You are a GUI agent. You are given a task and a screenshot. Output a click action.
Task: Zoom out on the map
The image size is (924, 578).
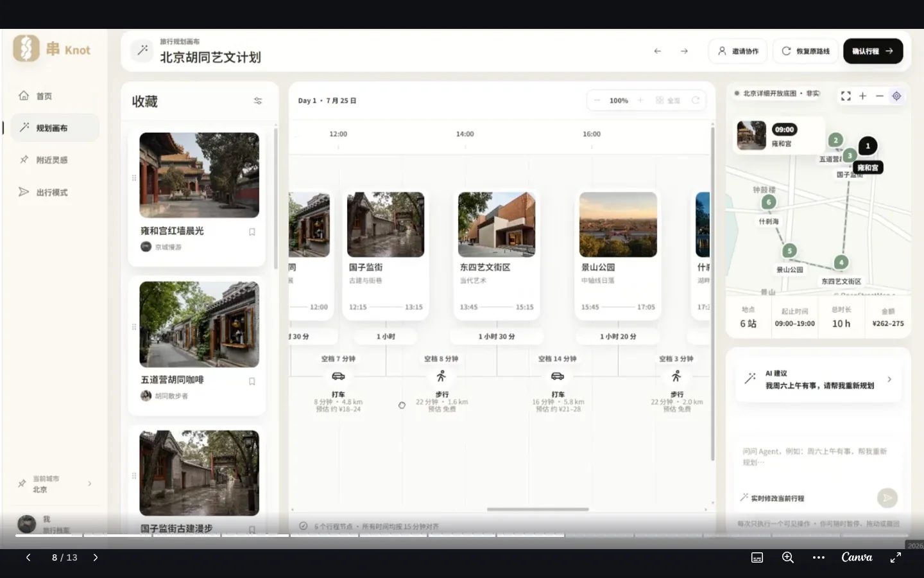tap(880, 96)
